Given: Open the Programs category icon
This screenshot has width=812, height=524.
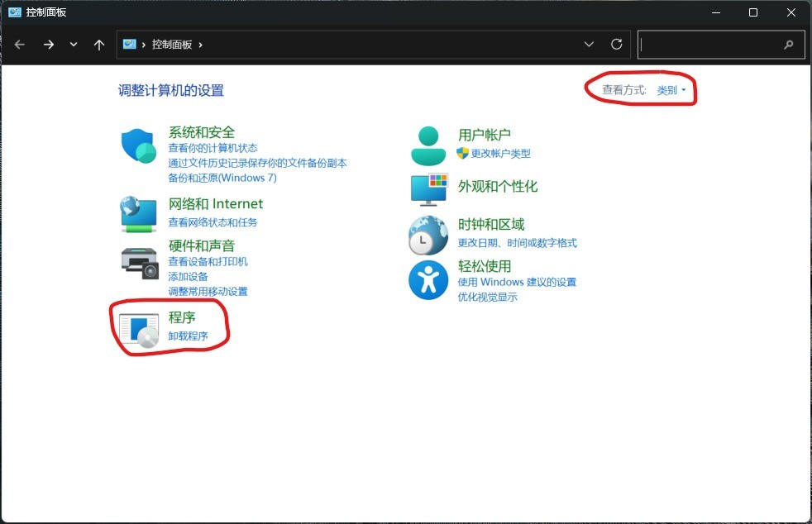Looking at the screenshot, I should pyautogui.click(x=138, y=328).
